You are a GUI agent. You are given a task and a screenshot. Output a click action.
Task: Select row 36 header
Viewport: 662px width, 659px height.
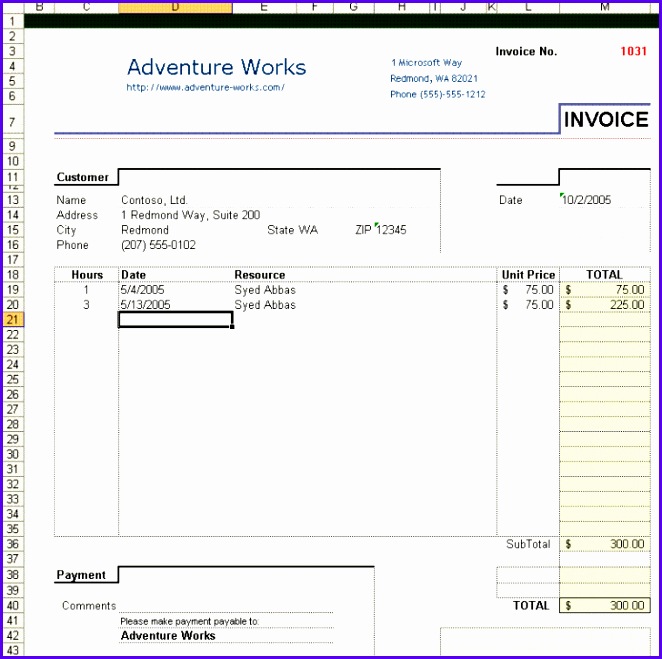coord(13,544)
